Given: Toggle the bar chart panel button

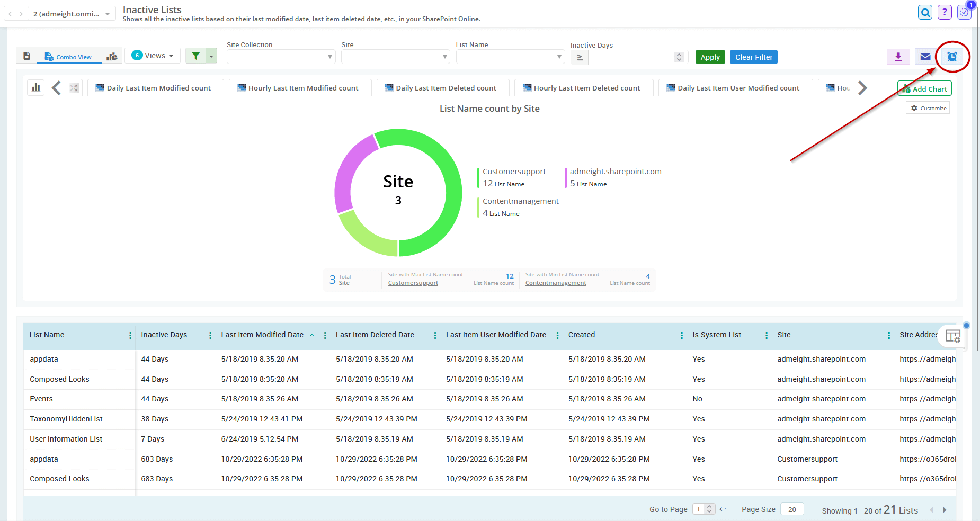Looking at the screenshot, I should coord(36,88).
